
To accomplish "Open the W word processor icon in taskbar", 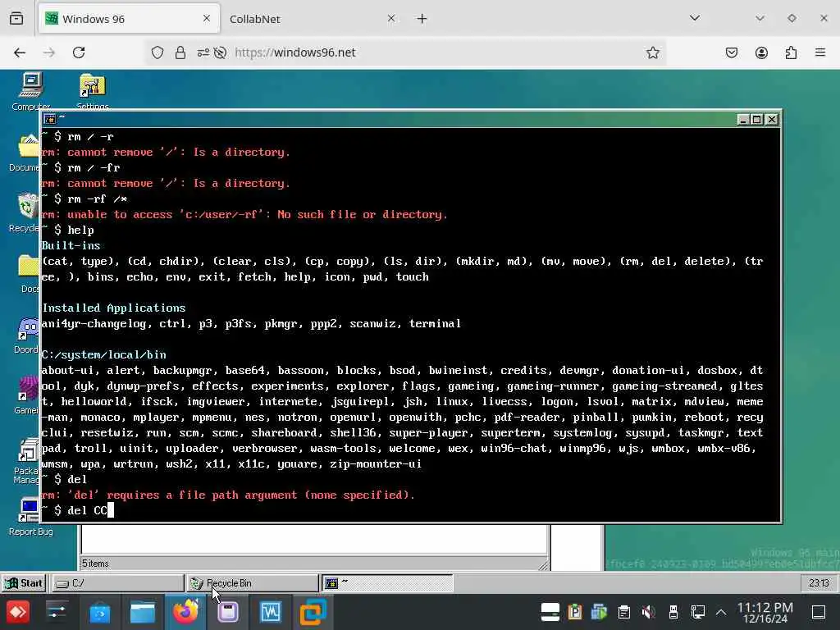I will click(271, 612).
